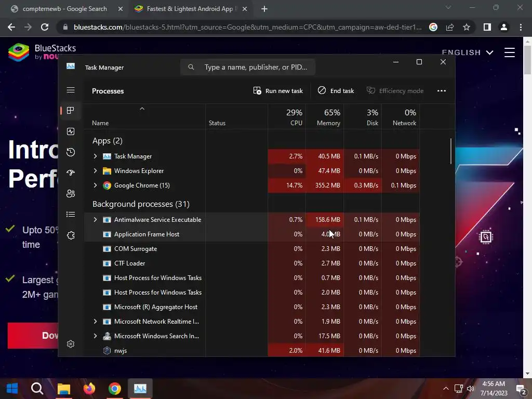Select the CTF Loader process
Viewport: 532px width, 399px height.
pos(252,263)
